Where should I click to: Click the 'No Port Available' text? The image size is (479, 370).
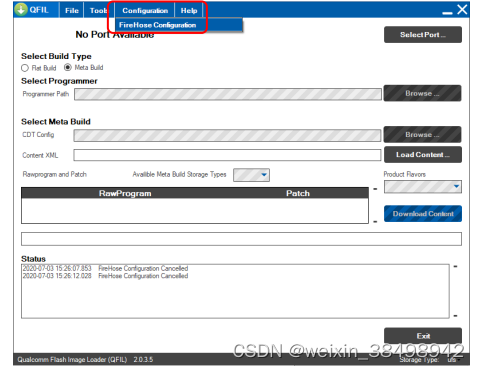(115, 35)
